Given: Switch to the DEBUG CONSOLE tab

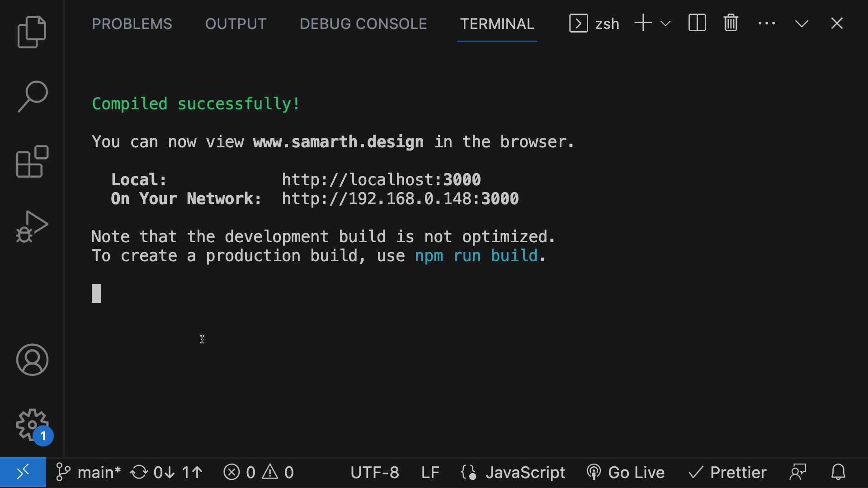Looking at the screenshot, I should tap(363, 23).
